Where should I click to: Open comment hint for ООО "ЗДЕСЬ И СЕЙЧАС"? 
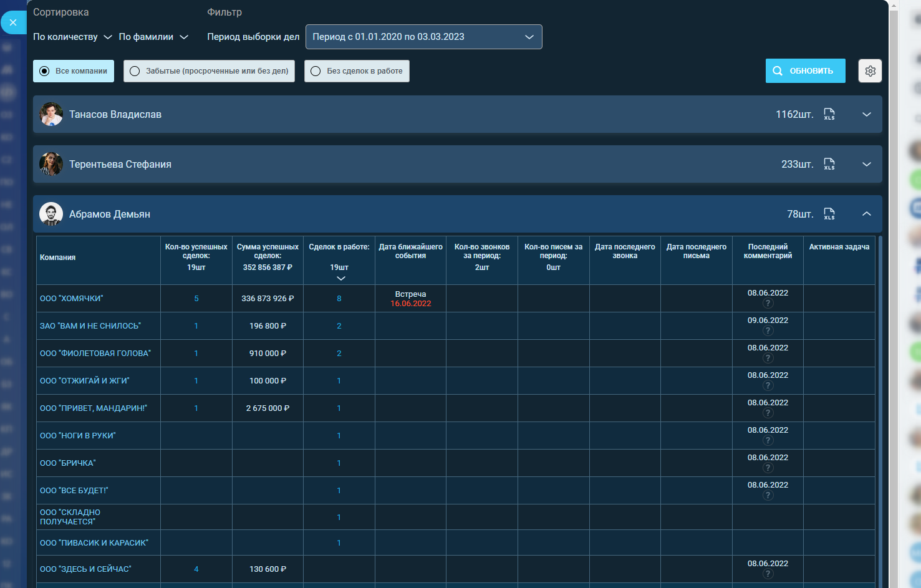coord(768,574)
